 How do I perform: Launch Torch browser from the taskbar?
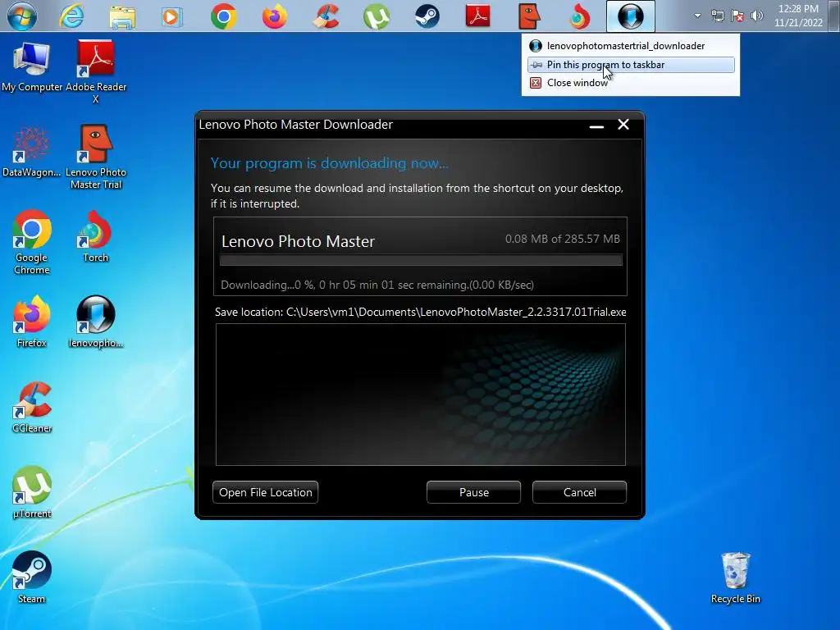[579, 16]
